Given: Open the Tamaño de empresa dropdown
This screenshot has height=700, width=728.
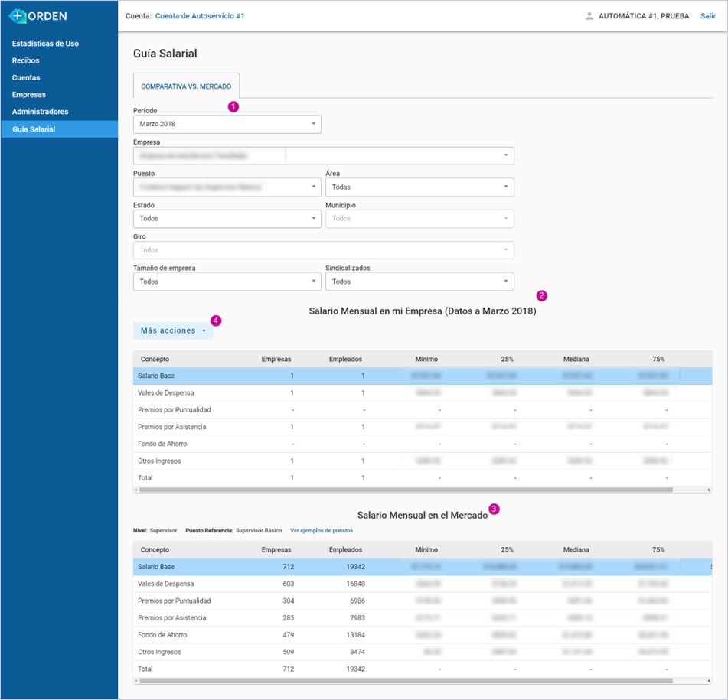Looking at the screenshot, I should 227,282.
